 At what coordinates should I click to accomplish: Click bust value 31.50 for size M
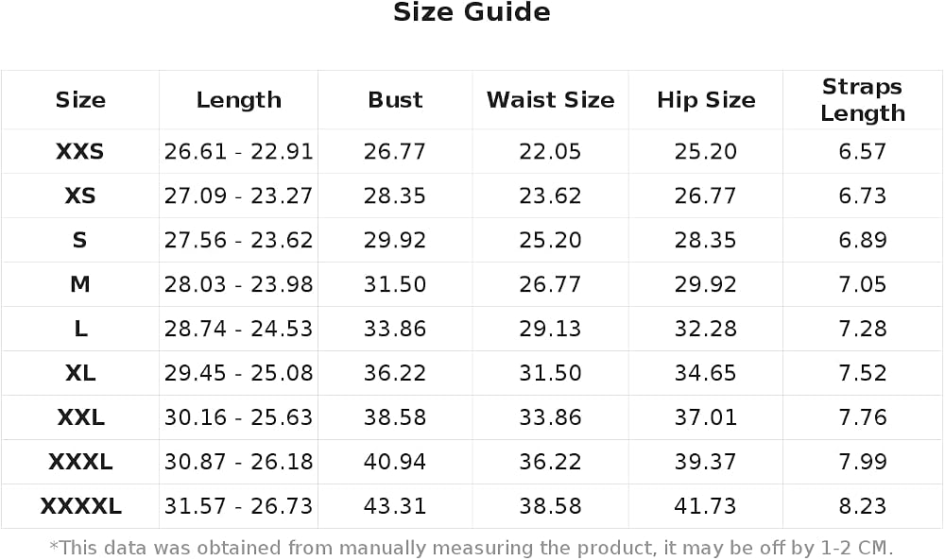[x=395, y=284]
